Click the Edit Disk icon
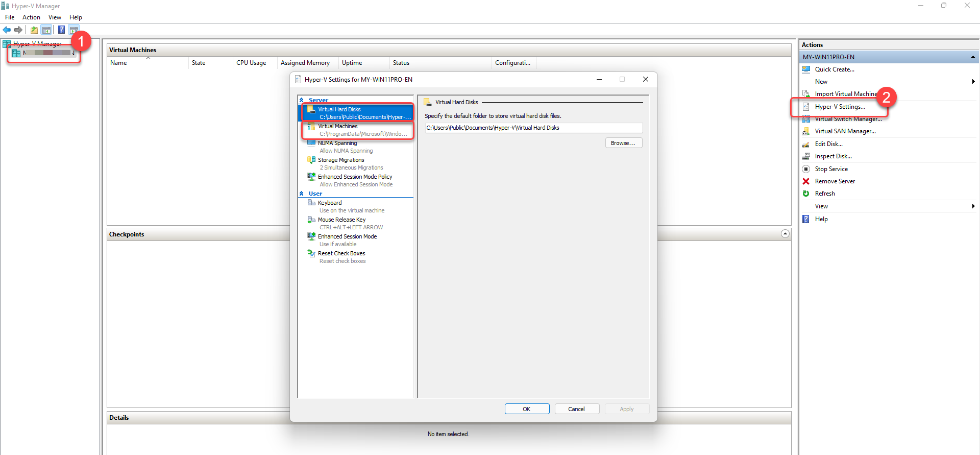 [x=806, y=144]
